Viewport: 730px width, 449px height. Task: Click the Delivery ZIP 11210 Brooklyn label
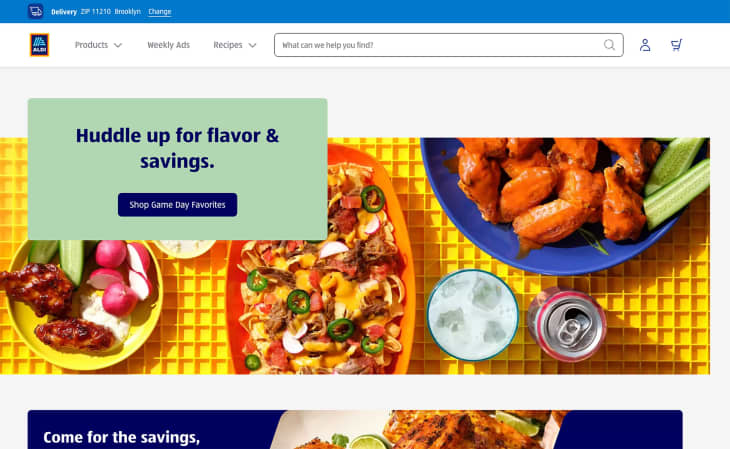click(96, 12)
